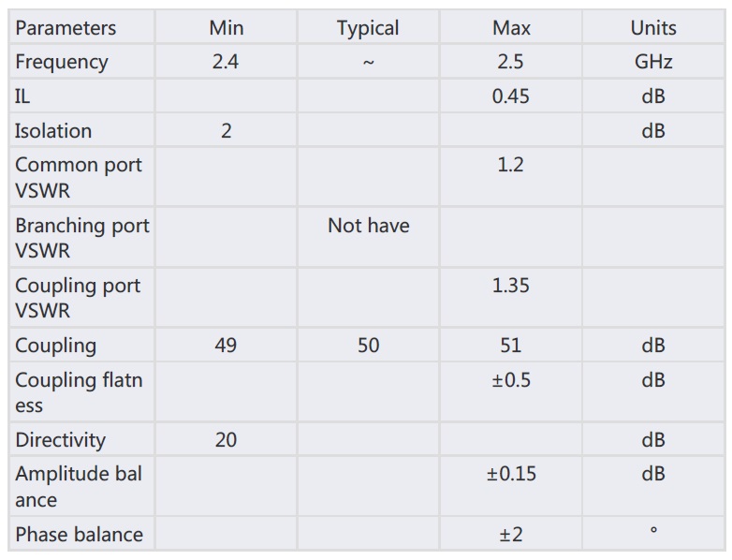
Task: Select the IL max value 0.45
Action: coord(511,96)
